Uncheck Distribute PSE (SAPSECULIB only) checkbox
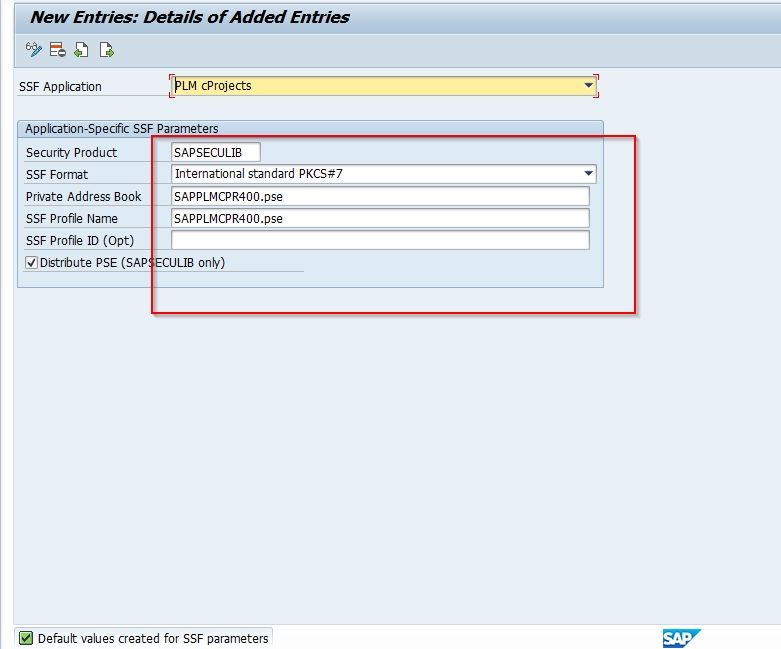 31,262
